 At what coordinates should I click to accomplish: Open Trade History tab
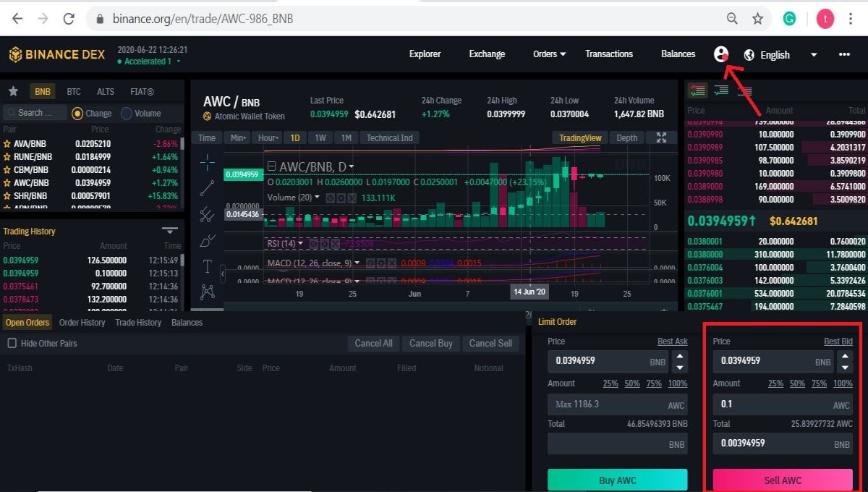click(x=138, y=323)
